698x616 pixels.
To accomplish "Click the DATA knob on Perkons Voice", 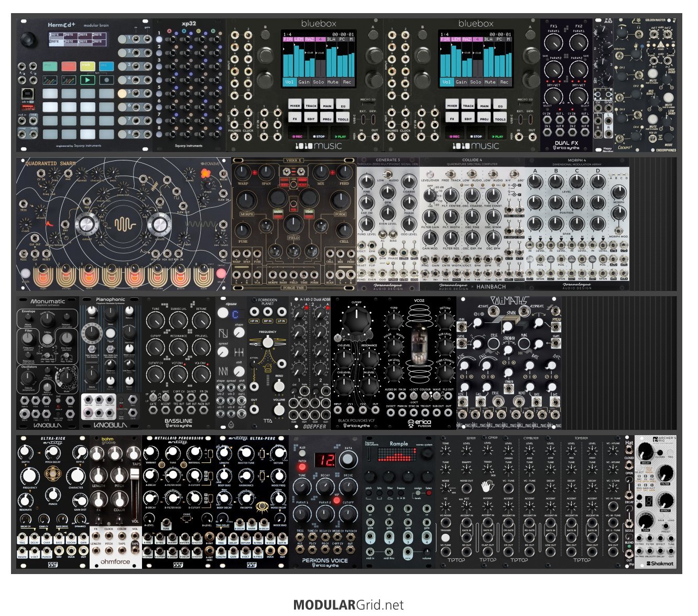I will [x=347, y=460].
